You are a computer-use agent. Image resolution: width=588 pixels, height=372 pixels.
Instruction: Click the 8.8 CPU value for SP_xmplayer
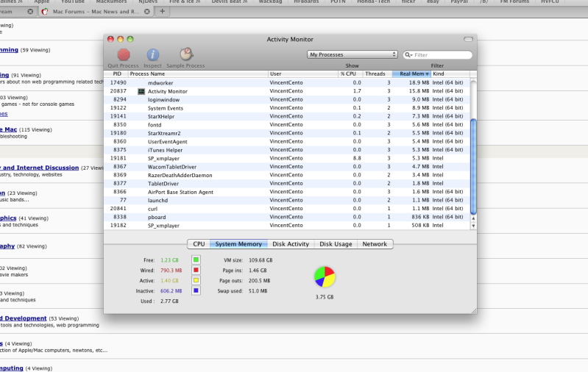pos(357,158)
